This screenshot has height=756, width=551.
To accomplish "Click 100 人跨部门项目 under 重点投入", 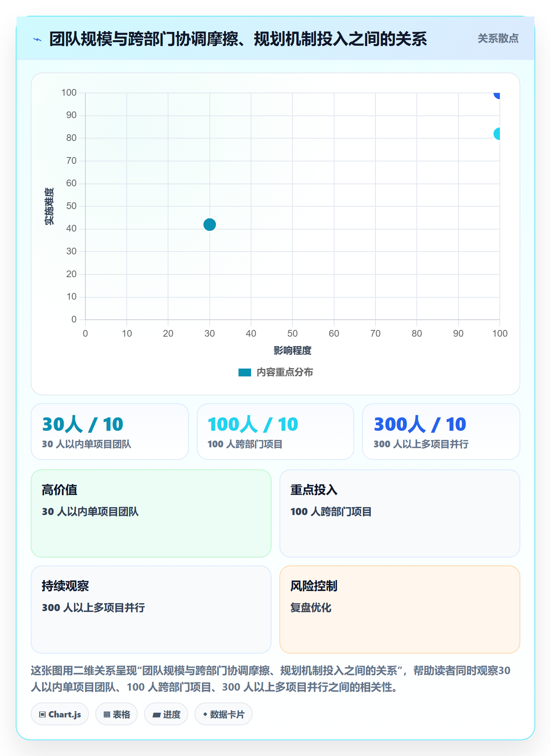I will pos(331,512).
